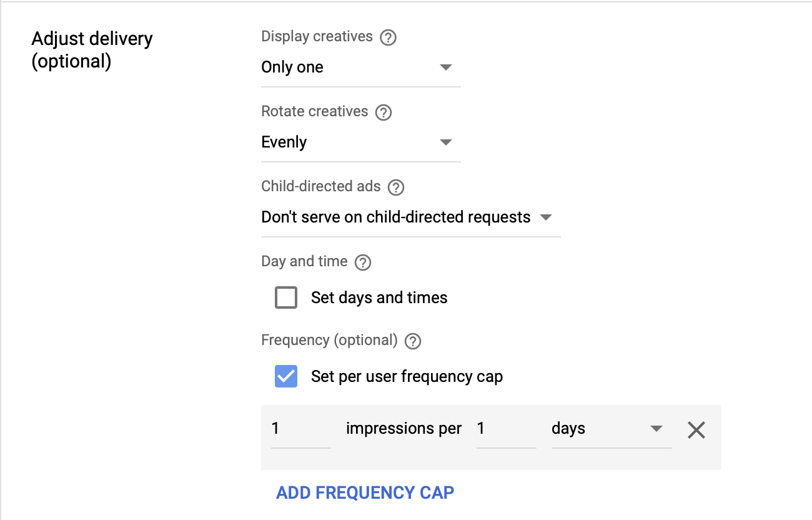Viewport: 812px width, 520px height.
Task: Click the impressions per text
Action: [404, 429]
